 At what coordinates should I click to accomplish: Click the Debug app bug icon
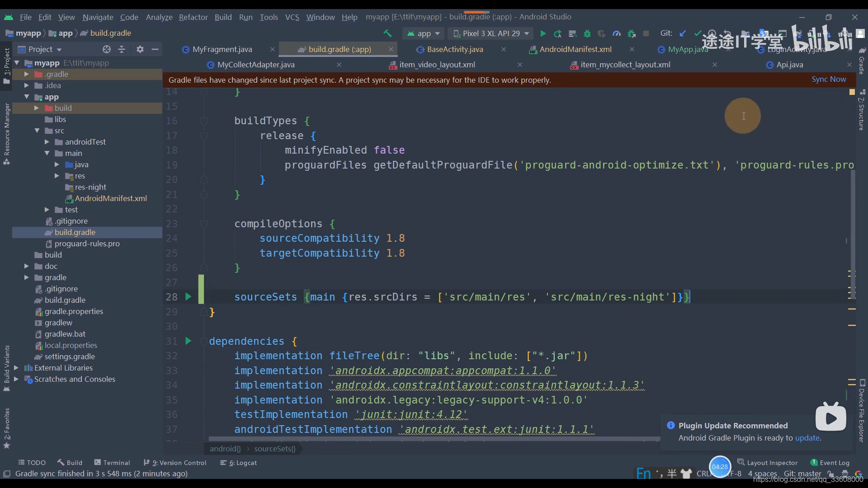(587, 33)
